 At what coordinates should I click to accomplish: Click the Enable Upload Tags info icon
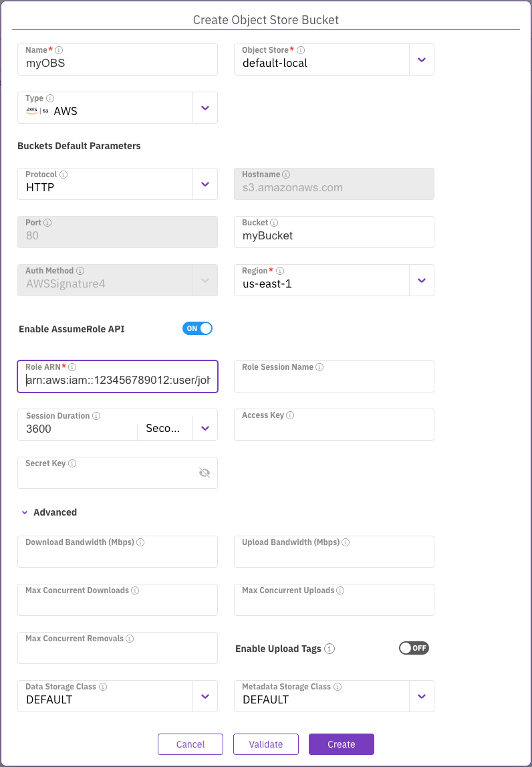[329, 649]
